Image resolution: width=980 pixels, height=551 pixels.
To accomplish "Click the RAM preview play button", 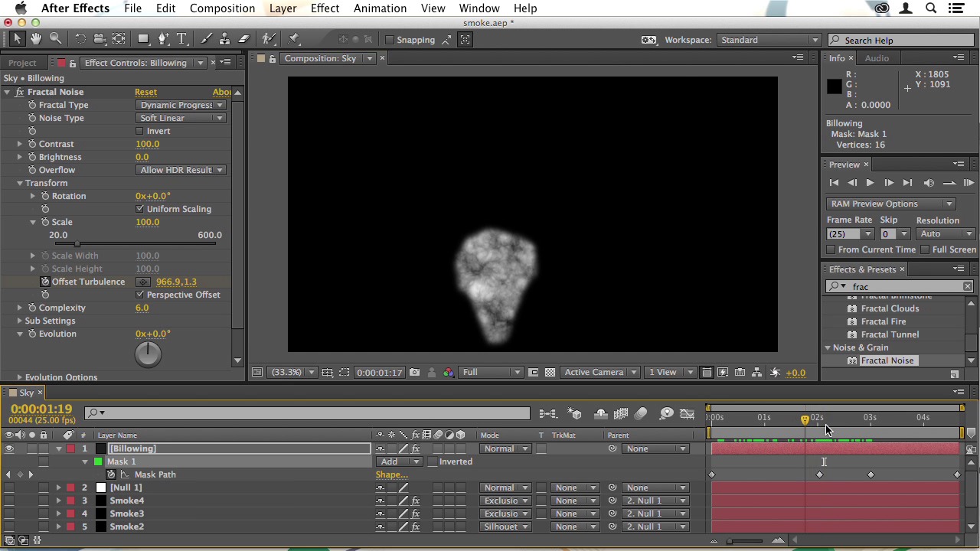I will point(968,183).
